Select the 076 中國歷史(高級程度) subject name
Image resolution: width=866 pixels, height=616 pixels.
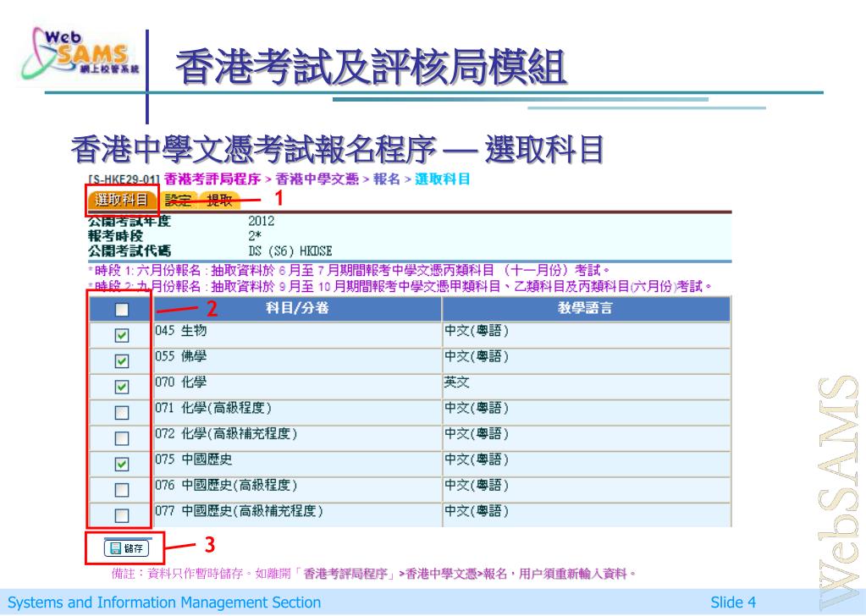click(x=226, y=485)
